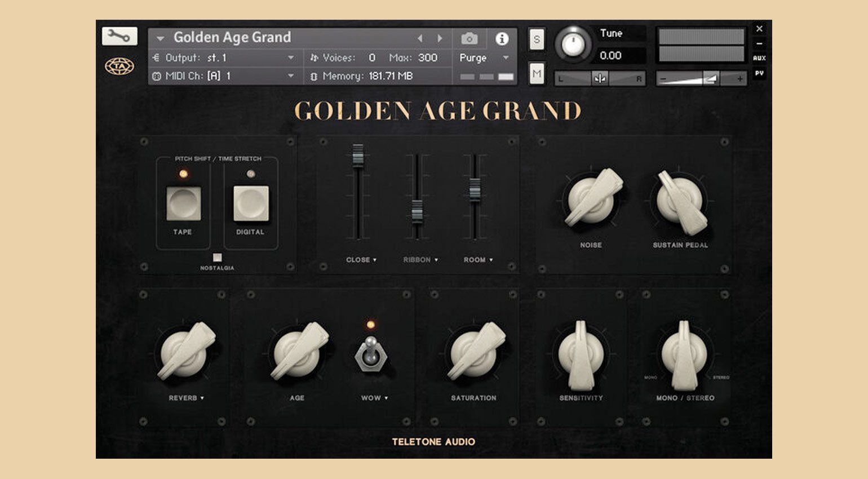Screen dimensions: 868x479
Task: Click the Tune knob
Action: coord(573,44)
